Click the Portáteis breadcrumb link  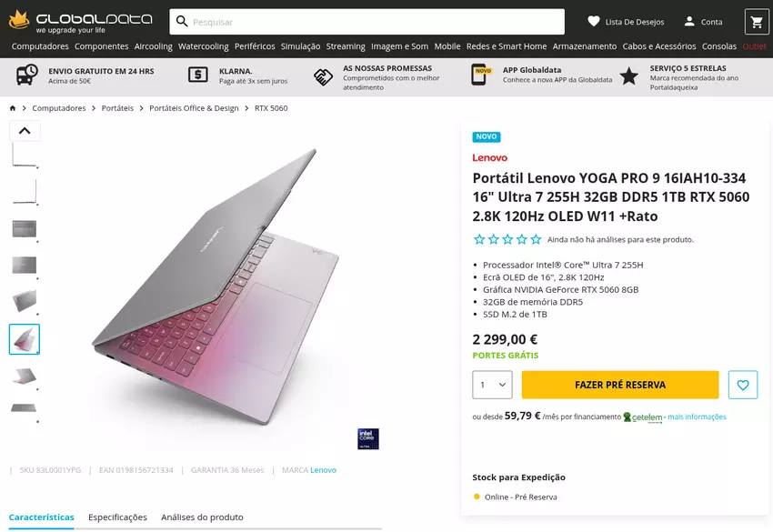coord(117,108)
